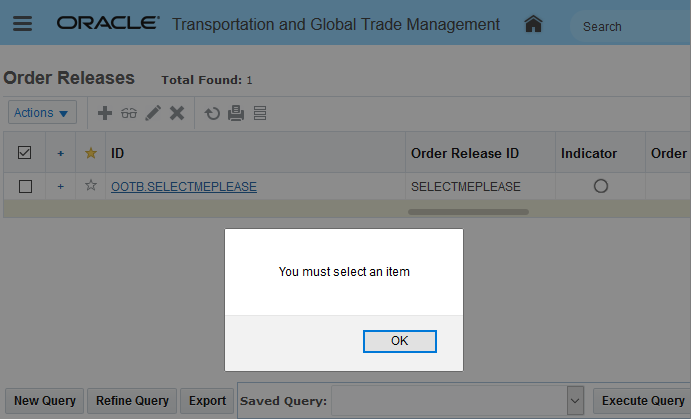Click the New (plus) toolbar icon
Viewport: 691px width, 419px height.
pos(104,113)
